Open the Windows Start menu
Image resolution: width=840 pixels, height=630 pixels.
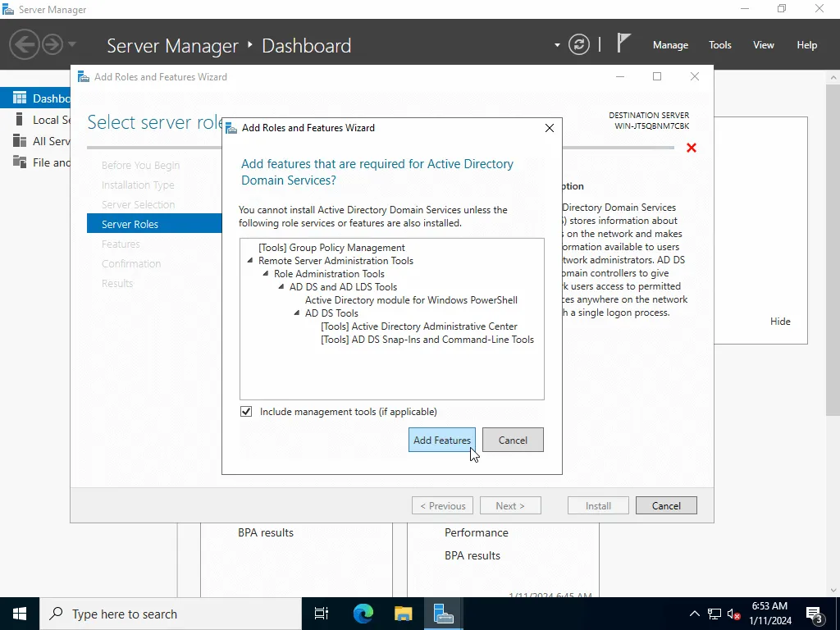pos(20,614)
